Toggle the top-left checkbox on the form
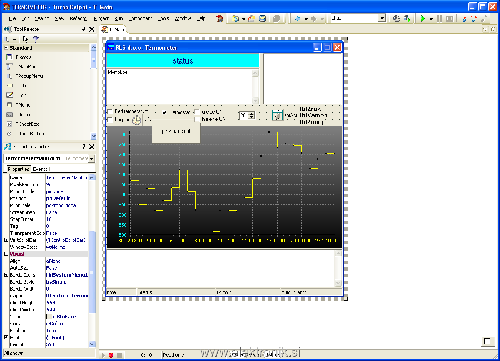 click(110, 111)
